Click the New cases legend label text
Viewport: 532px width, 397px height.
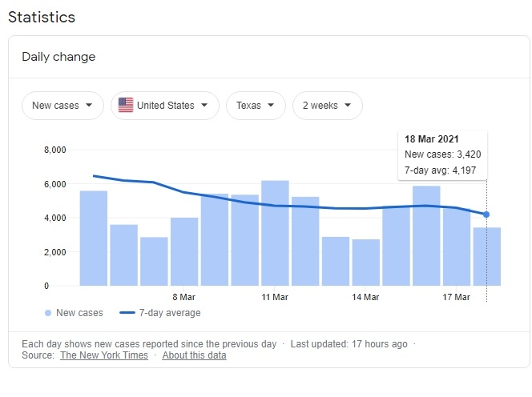pyautogui.click(x=80, y=313)
